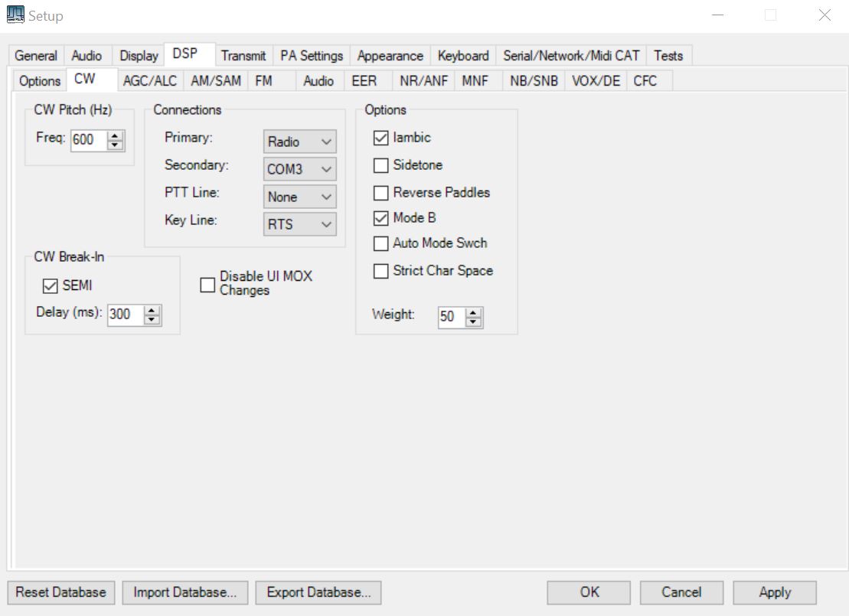The image size is (849, 616).
Task: Open the Serial/Network/Midi CAT tab
Action: 571,56
